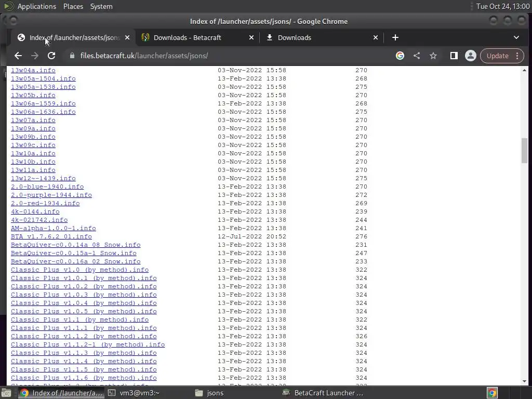
Task: Select the Index of /launcher/assets/jsons tab
Action: click(x=73, y=37)
